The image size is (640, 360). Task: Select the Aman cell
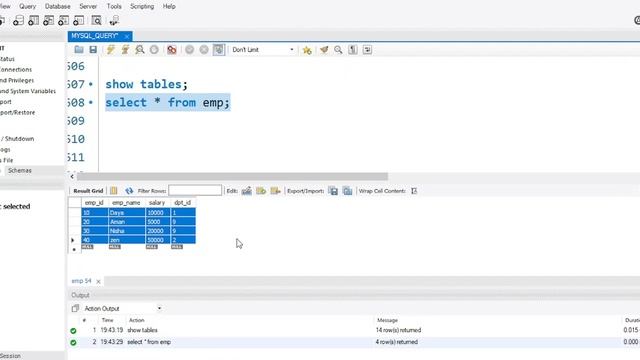click(x=127, y=222)
